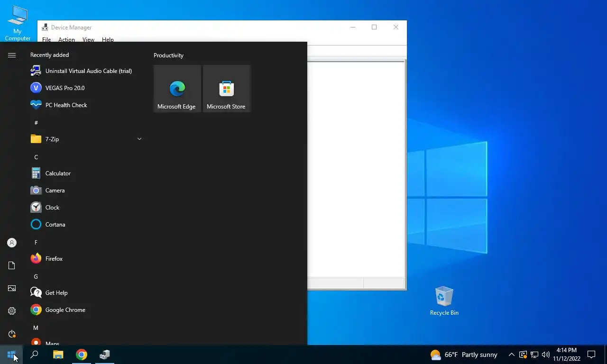Open the Get Help app
The height and width of the screenshot is (364, 607).
(85, 293)
